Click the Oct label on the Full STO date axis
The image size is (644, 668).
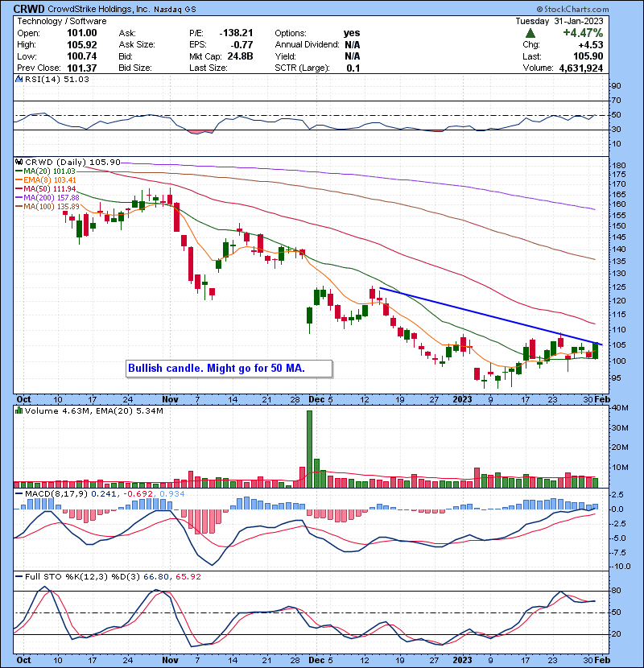click(23, 660)
